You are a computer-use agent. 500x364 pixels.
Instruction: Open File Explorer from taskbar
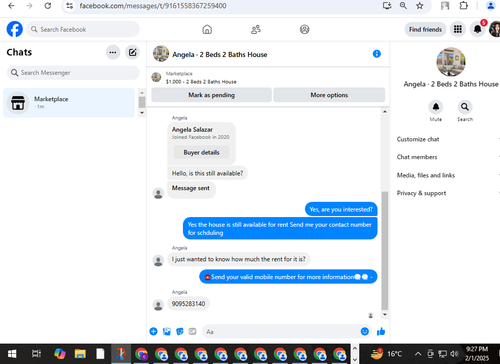coord(80,354)
